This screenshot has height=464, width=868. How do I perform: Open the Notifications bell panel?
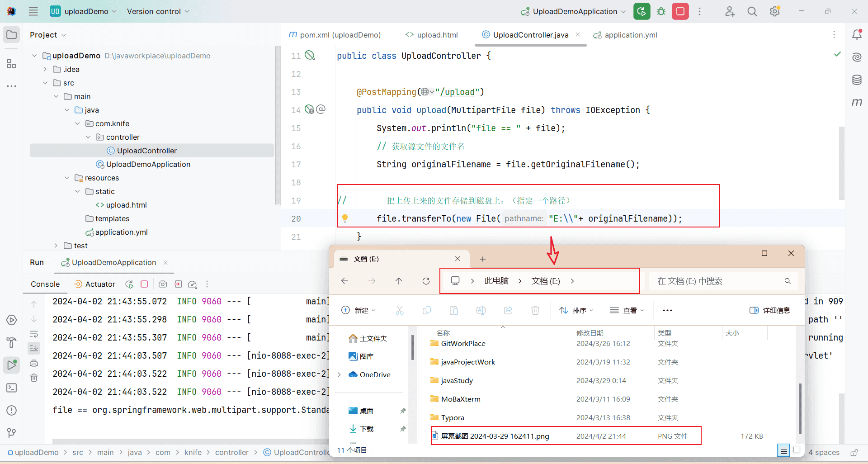857,34
